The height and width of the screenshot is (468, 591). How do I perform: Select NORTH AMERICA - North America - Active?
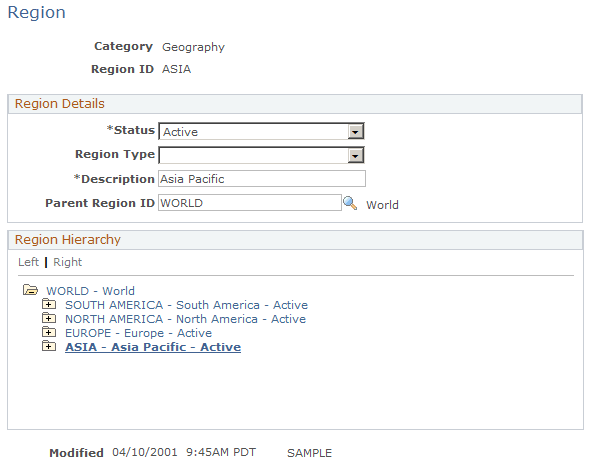[185, 319]
